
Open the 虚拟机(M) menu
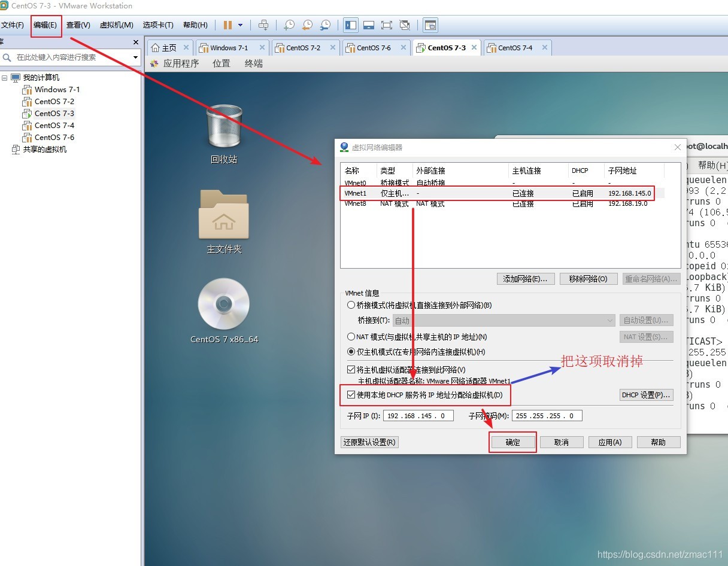coord(116,25)
